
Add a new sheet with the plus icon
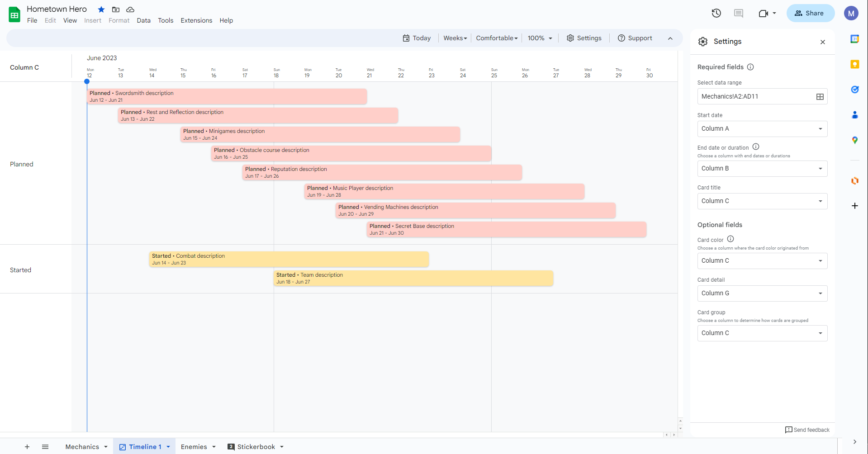pyautogui.click(x=27, y=446)
